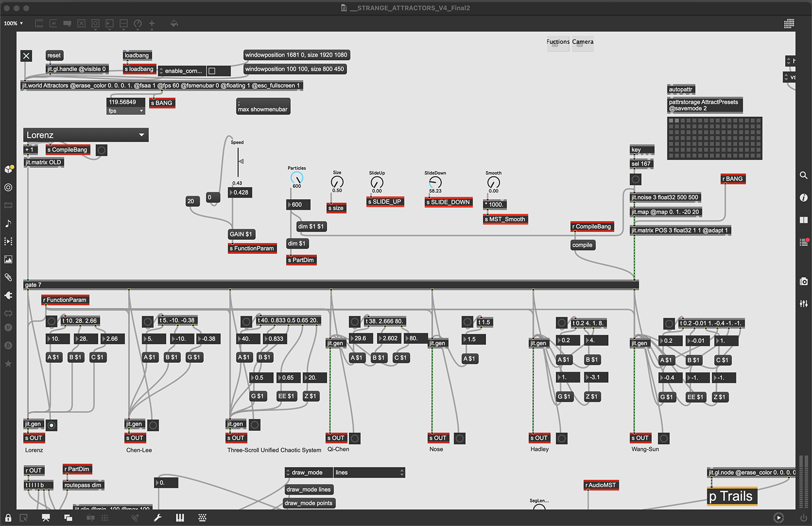
Task: Toggle the X toggle above jit.world
Action: [26, 56]
